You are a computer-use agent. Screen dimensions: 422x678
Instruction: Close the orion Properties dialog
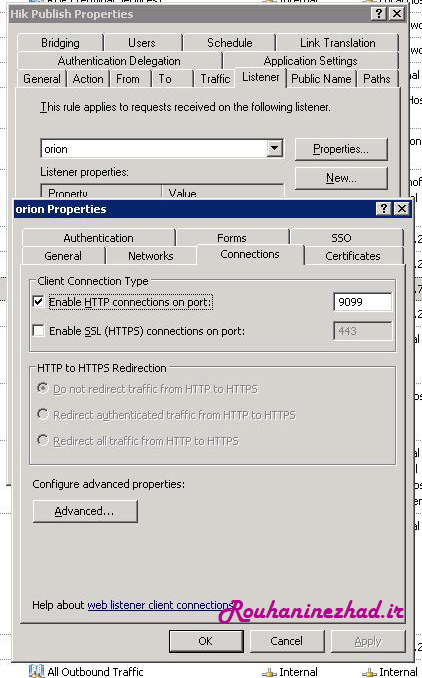point(402,209)
